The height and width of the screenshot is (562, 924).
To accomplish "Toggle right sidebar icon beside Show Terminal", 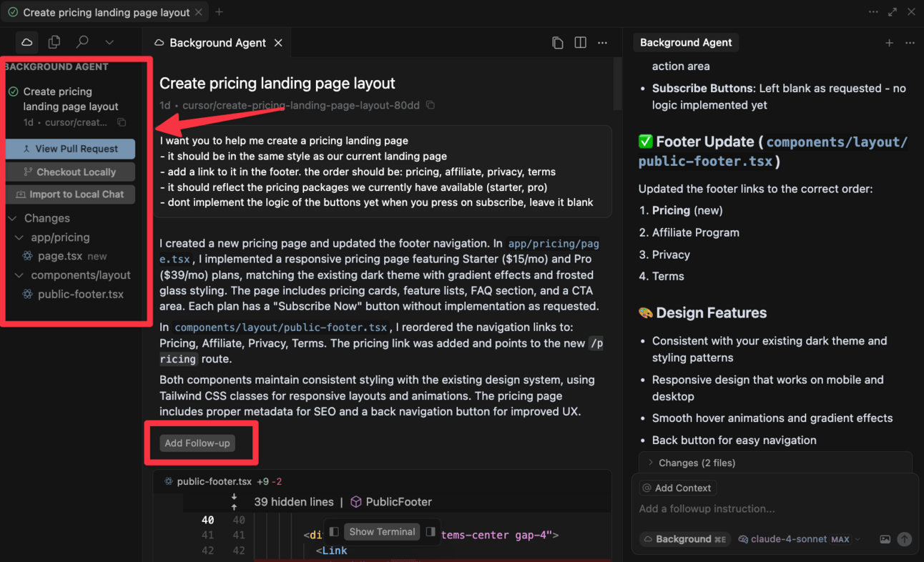I will pyautogui.click(x=431, y=531).
